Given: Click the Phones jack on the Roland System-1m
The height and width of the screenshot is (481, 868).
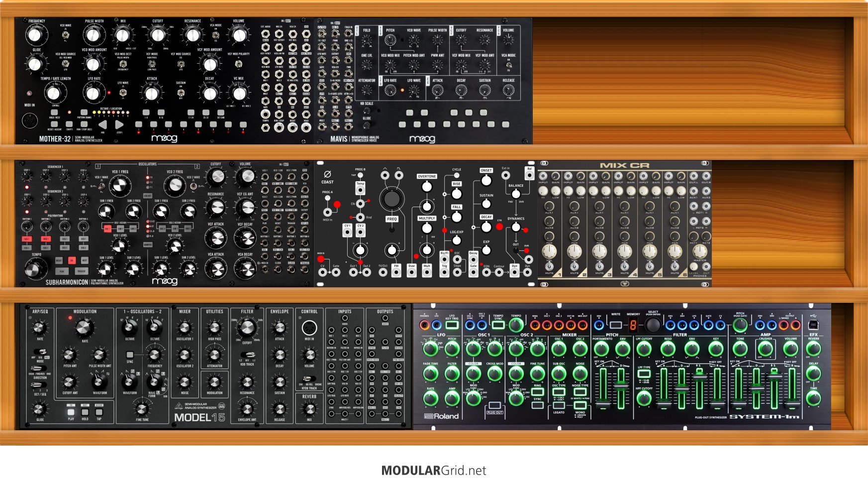Looking at the screenshot, I should click(424, 325).
